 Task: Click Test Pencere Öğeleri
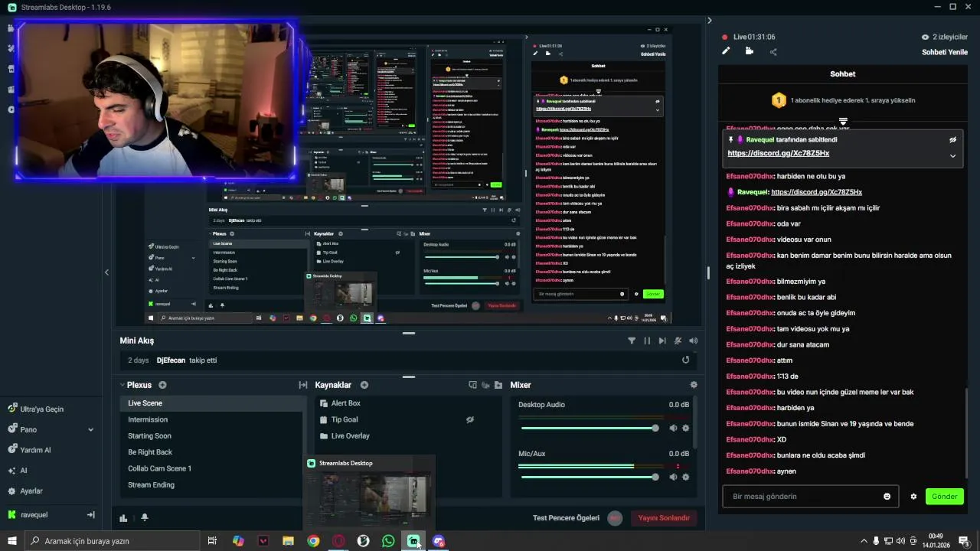pyautogui.click(x=566, y=518)
